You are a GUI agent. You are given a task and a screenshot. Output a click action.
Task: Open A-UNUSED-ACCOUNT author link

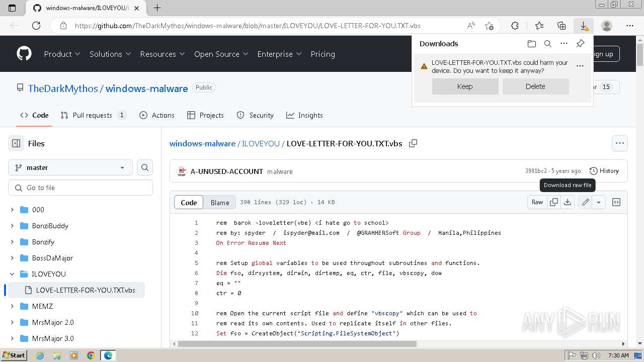coord(227,171)
